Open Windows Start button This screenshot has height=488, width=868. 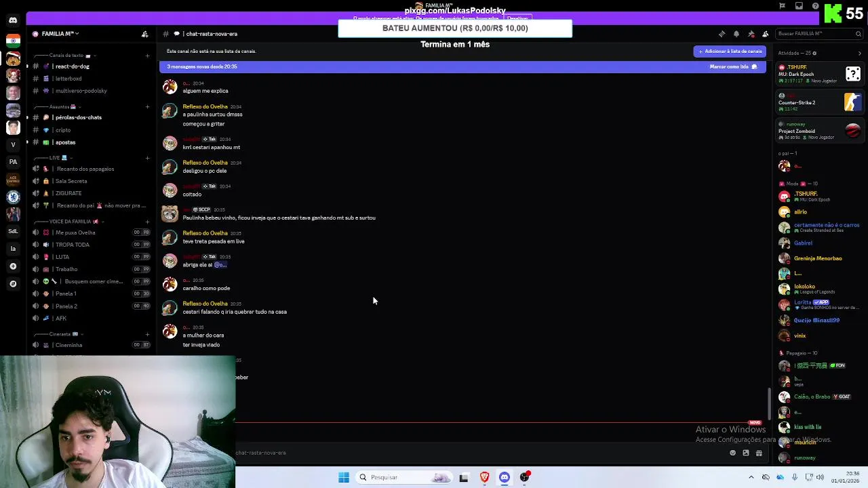tap(344, 477)
